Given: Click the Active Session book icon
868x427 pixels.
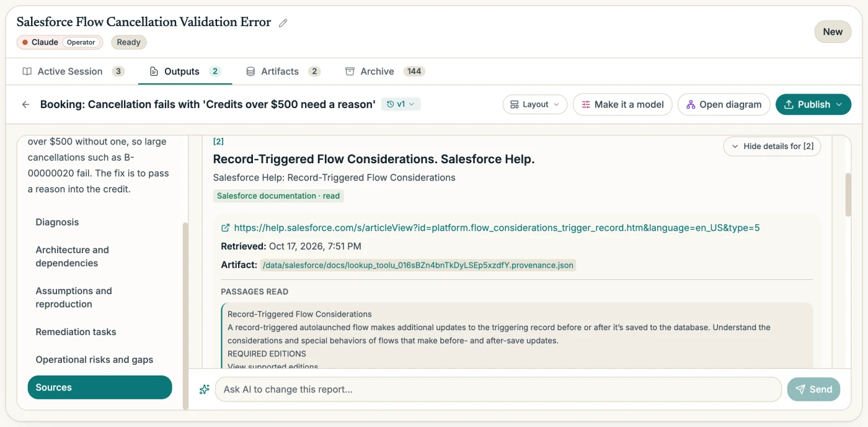Looking at the screenshot, I should [27, 71].
